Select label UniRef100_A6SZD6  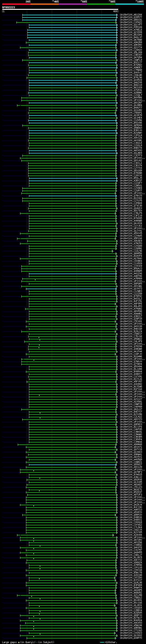pos(131,542)
